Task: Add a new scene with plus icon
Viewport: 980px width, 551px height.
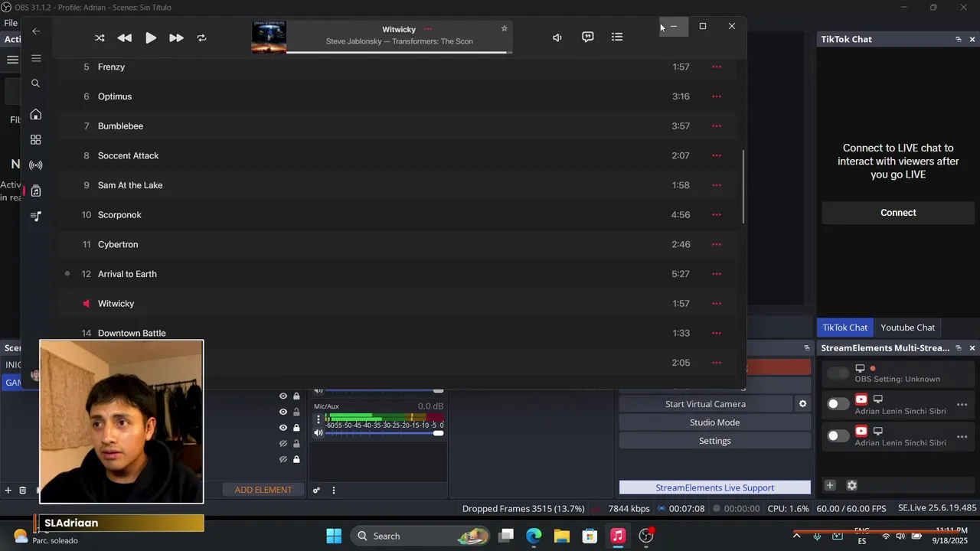Action: click(8, 491)
